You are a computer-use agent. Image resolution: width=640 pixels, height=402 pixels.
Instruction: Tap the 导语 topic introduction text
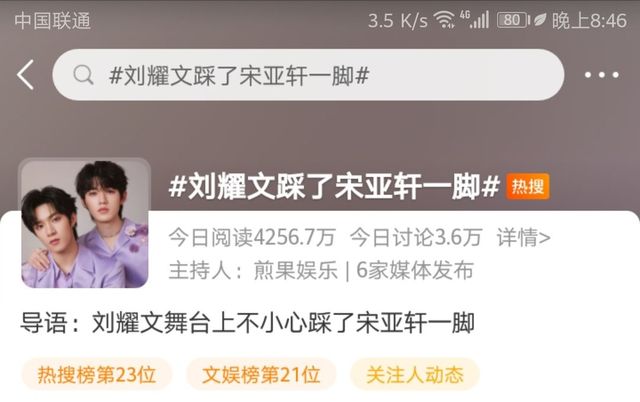point(247,323)
